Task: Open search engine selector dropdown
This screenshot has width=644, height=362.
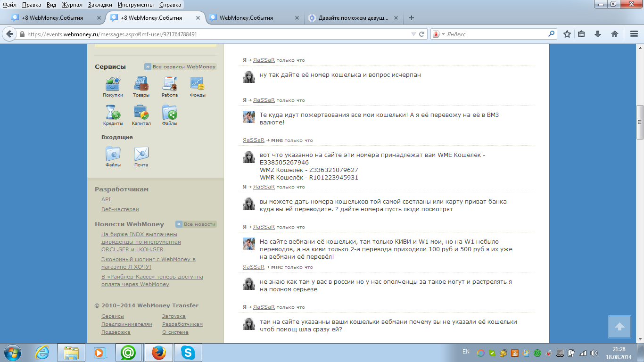Action: 438,34
